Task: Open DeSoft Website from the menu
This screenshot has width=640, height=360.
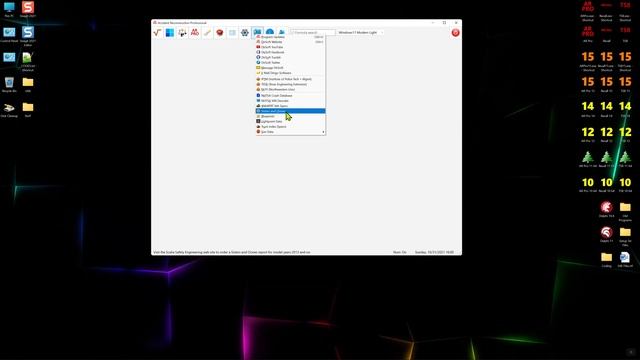Action: 290,42
